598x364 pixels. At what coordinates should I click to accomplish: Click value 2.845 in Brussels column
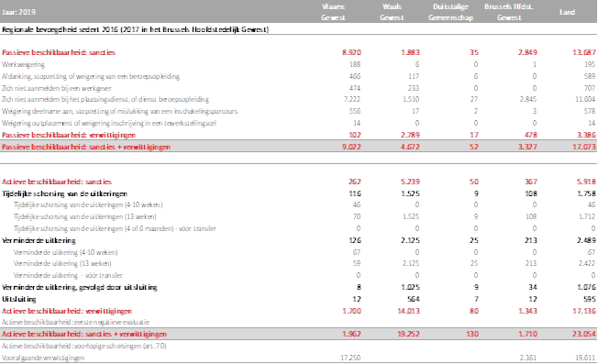(x=527, y=99)
